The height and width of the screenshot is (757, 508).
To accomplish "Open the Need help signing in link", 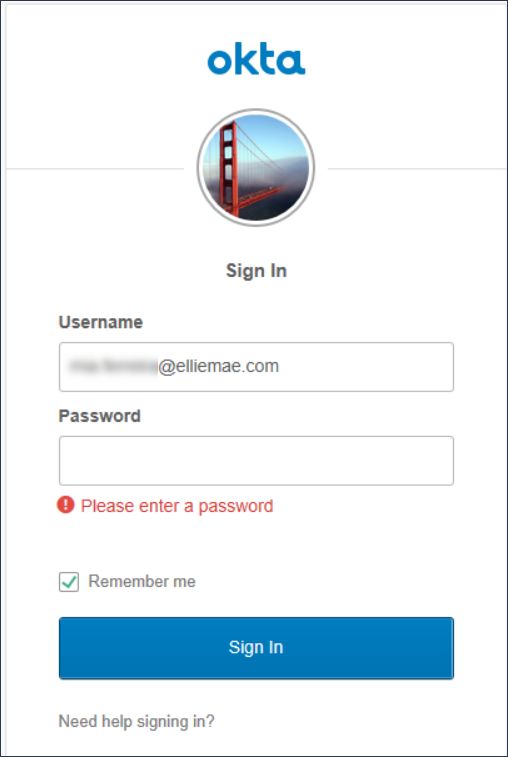I will 136,721.
